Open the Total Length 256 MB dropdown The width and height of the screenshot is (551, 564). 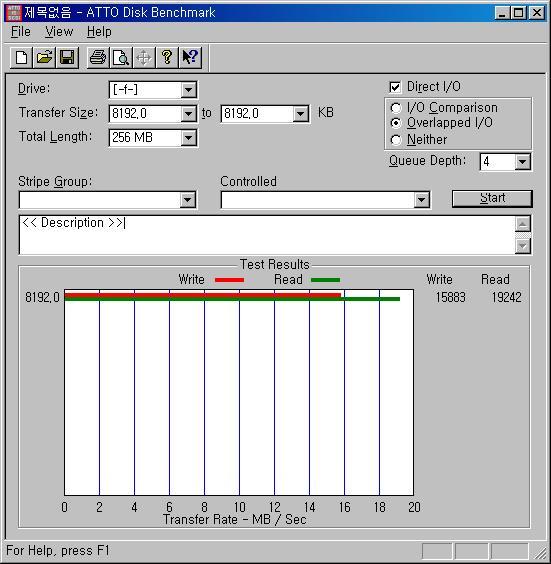tap(188, 138)
